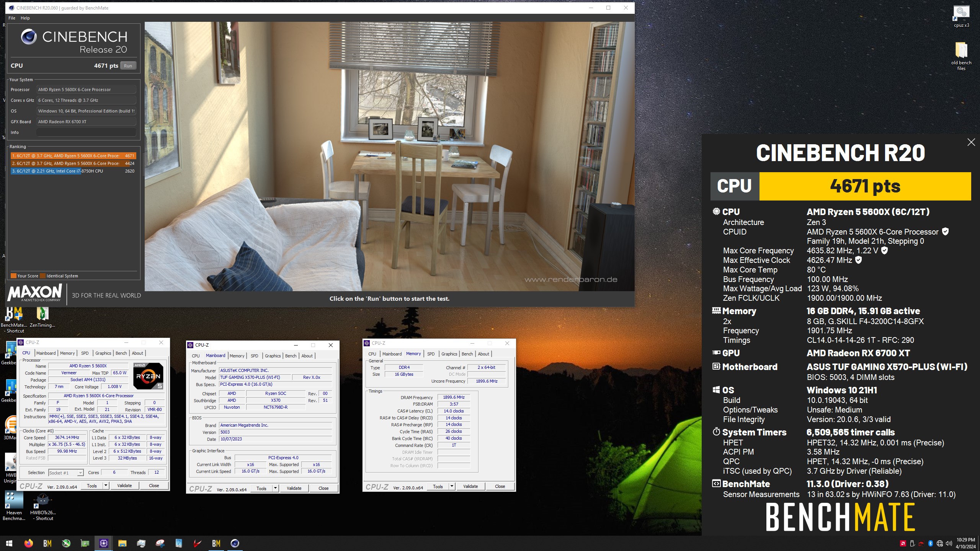Click the ranking list scrollbar handle

click(144, 165)
